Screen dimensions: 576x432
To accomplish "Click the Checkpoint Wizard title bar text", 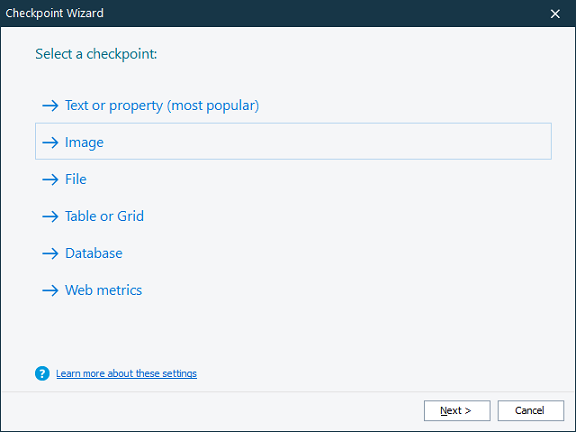I will pos(54,13).
